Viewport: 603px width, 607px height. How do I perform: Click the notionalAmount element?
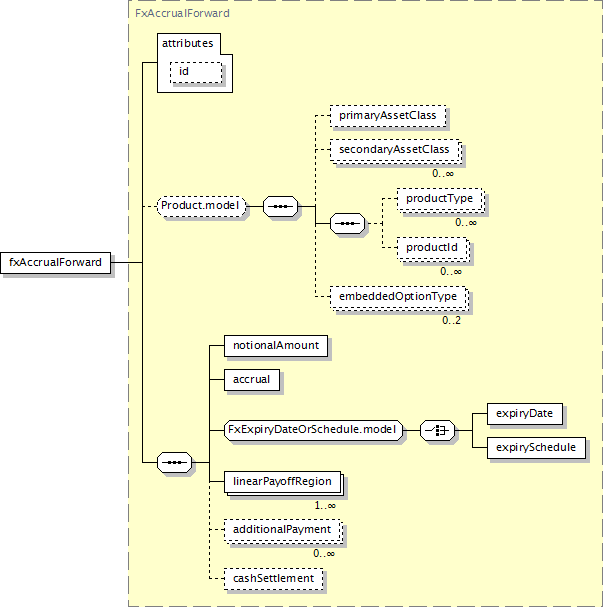(x=276, y=346)
